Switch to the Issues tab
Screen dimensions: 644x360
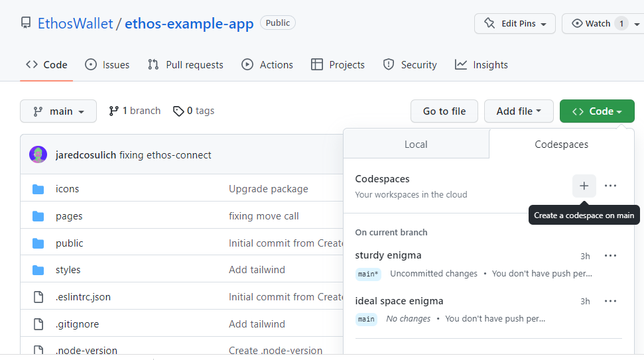(x=107, y=65)
